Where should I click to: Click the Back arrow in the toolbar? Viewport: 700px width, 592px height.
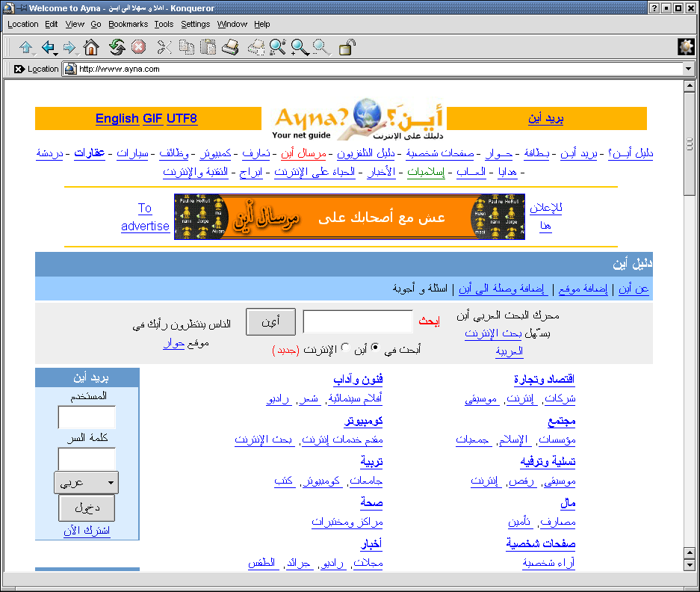click(48, 47)
